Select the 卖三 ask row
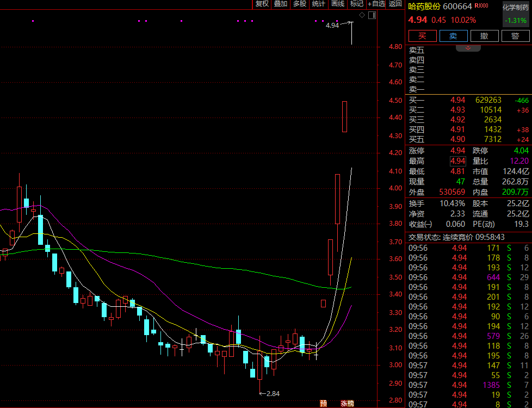 pyautogui.click(x=468, y=70)
